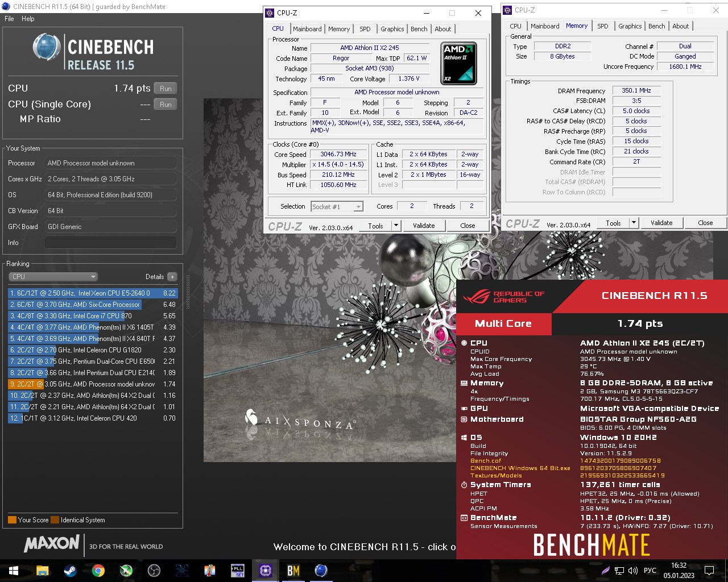728x582 pixels.
Task: Click the network icon in the system tray
Action: click(x=619, y=571)
